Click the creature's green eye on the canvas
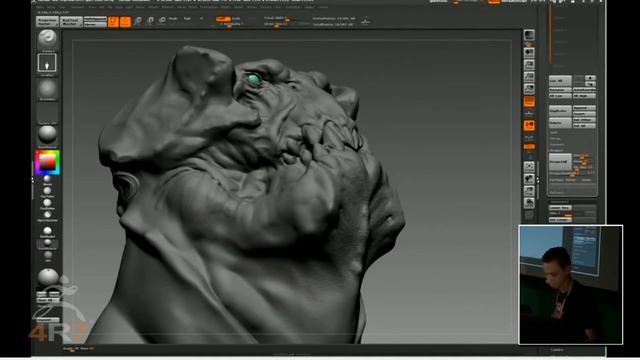 (x=253, y=79)
